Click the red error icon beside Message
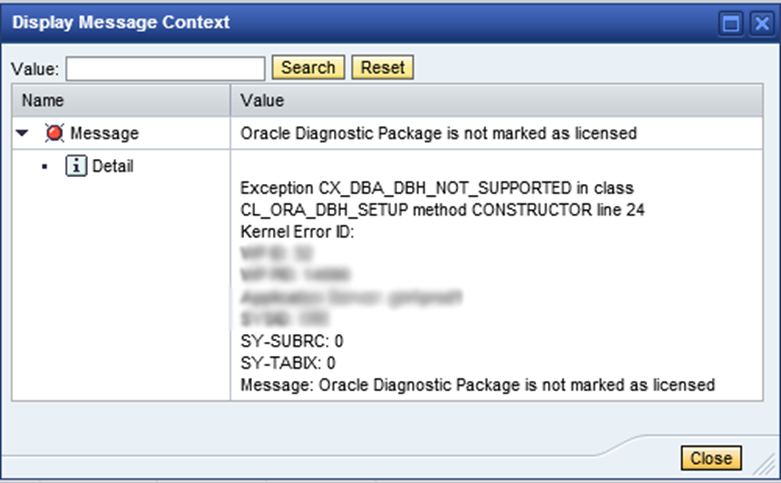Viewport: 781px width, 483px height. coord(54,133)
